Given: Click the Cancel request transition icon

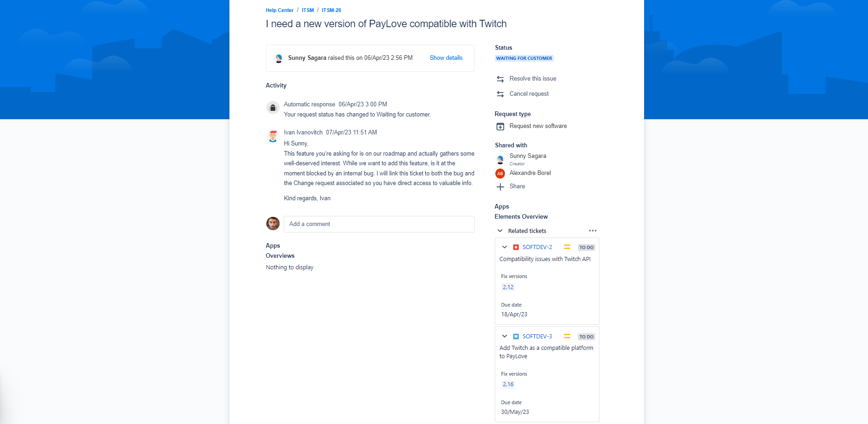Looking at the screenshot, I should (x=500, y=94).
